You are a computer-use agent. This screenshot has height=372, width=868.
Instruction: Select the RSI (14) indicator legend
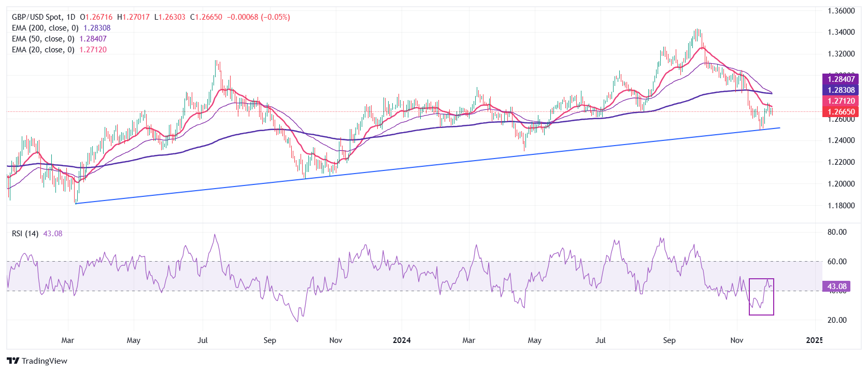tap(25, 234)
